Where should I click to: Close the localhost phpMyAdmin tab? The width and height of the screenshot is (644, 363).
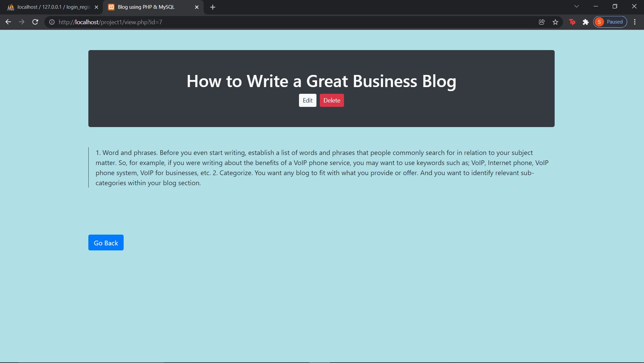96,7
